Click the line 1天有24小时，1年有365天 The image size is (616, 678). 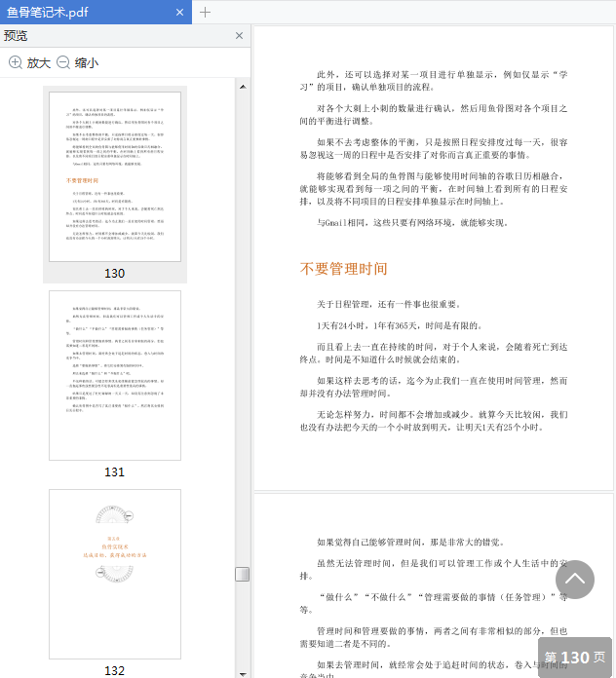tap(400, 325)
